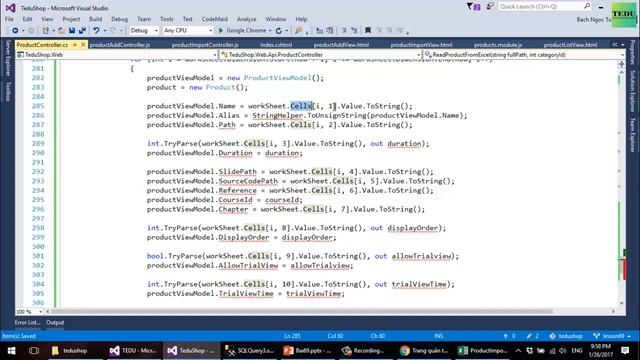
Task: Switch to SQLQuery3 taskbar window
Action: [250, 351]
